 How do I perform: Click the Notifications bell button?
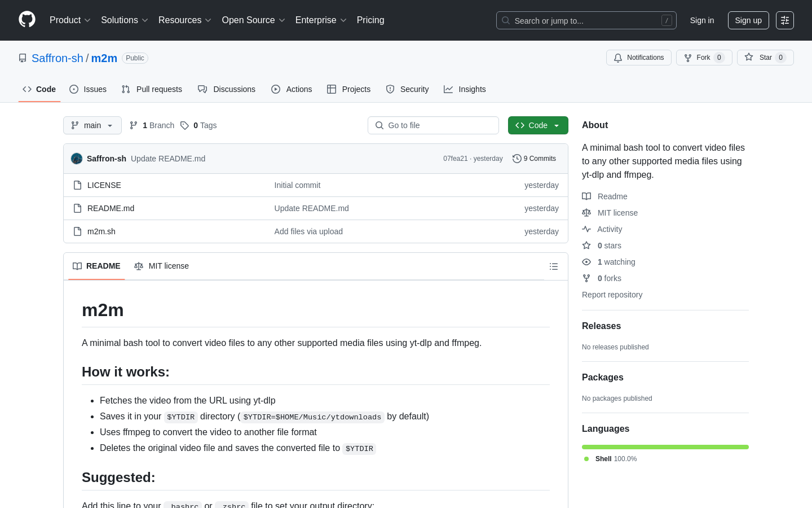639,58
